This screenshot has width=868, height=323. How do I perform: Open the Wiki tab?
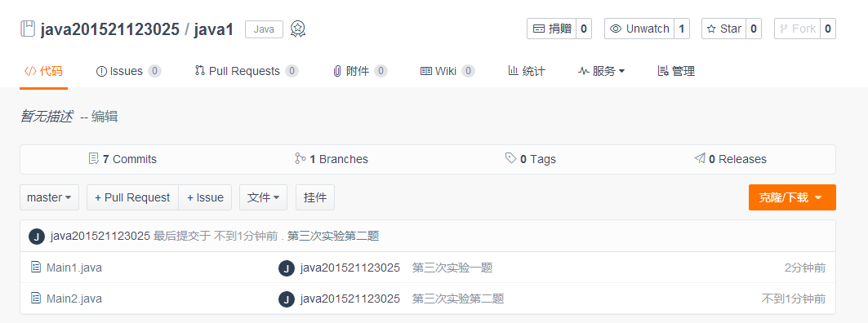[x=447, y=71]
